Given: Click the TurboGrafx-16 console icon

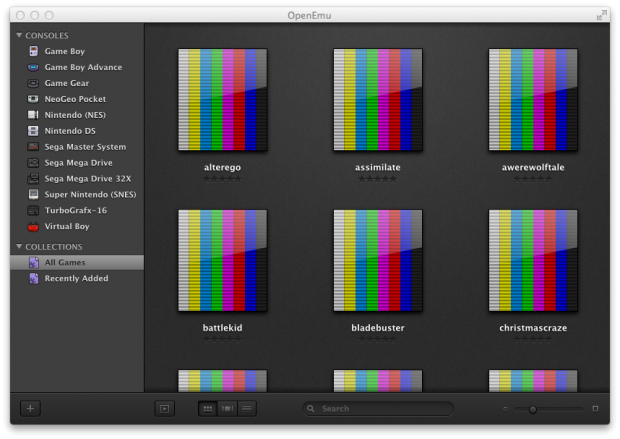Looking at the screenshot, I should coord(33,210).
